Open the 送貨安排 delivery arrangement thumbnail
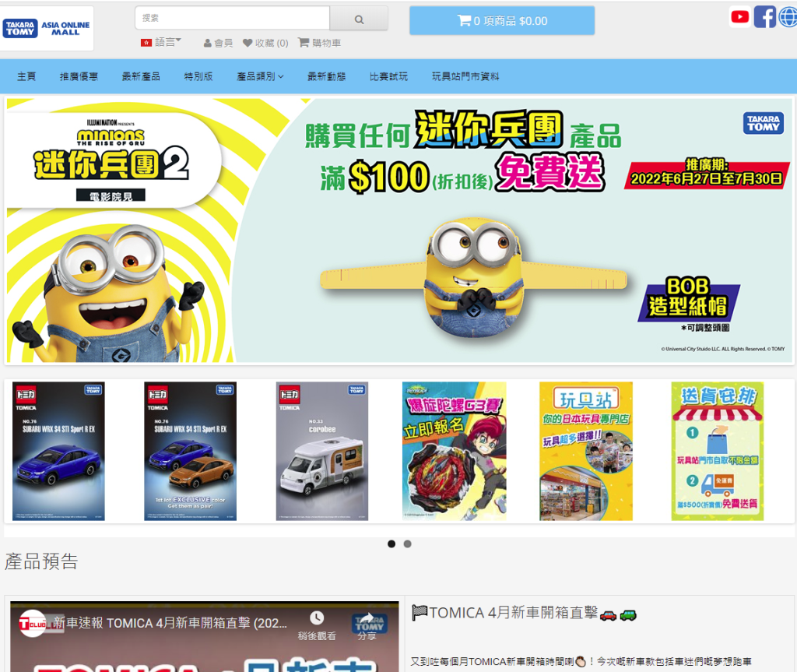The width and height of the screenshot is (797, 672). (717, 451)
